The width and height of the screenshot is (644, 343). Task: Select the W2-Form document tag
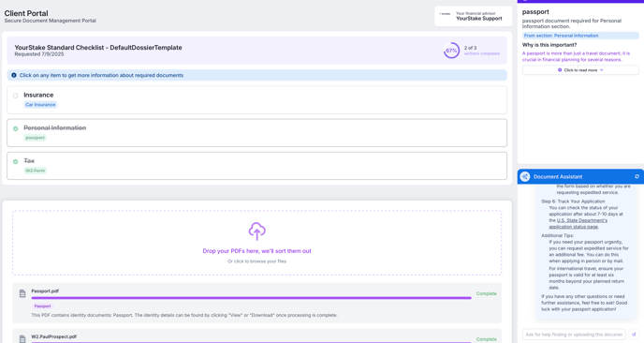[x=35, y=171]
